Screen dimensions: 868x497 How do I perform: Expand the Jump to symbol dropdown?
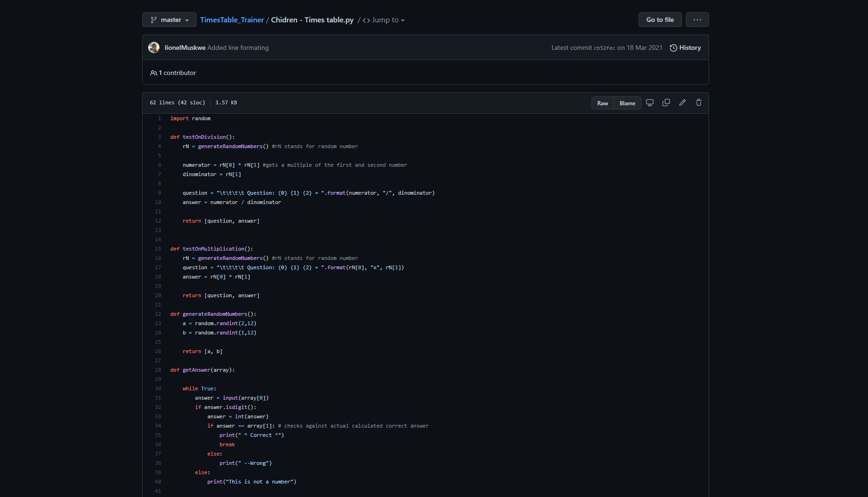(383, 20)
